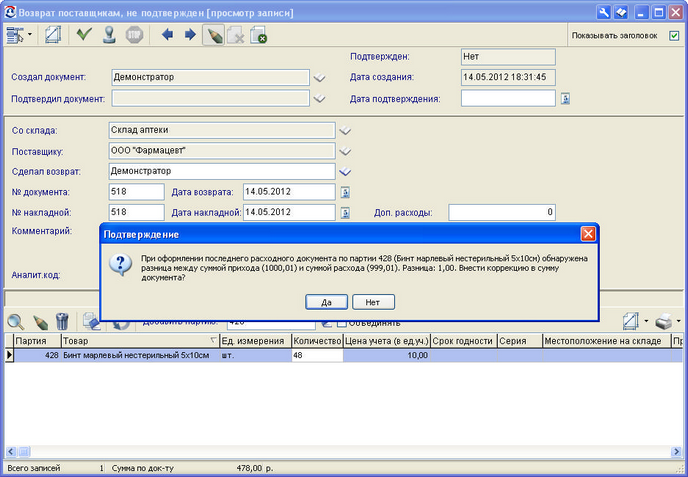Click the 'Дата накладной' date field
This screenshot has width=688, height=477.
tap(289, 212)
